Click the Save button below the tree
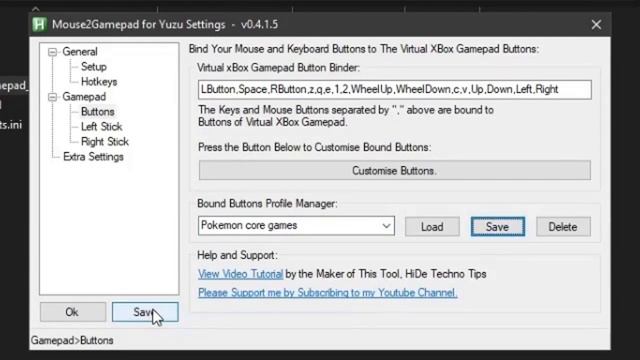 pos(145,312)
